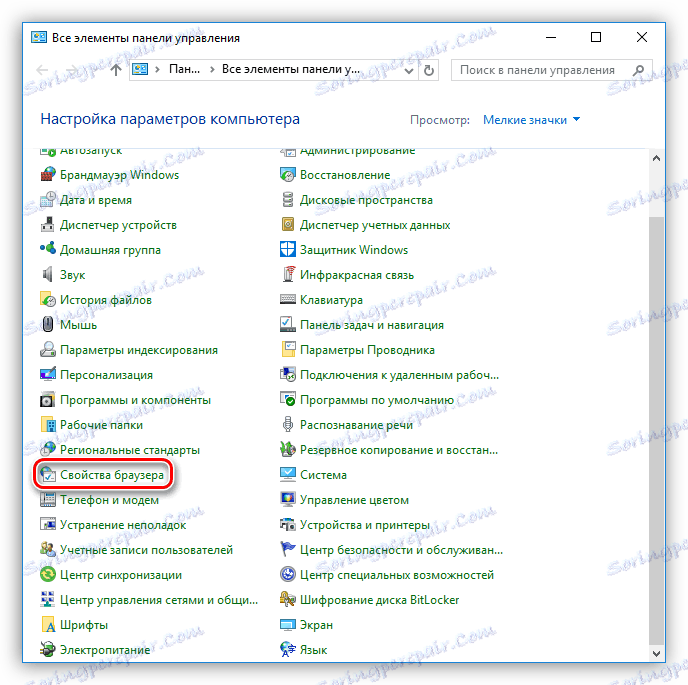This screenshot has width=688, height=685.
Task: Click the scrollbar up arrow
Action: point(656,158)
